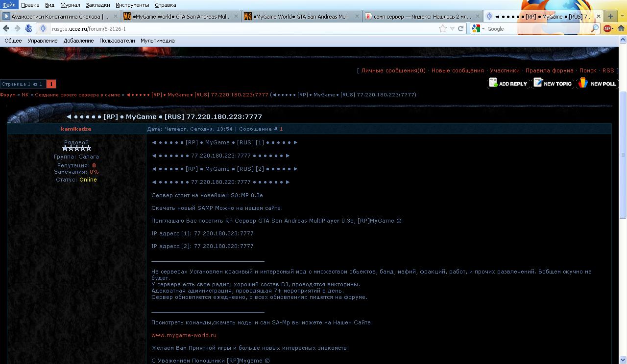Open the RSS link

pos(608,70)
